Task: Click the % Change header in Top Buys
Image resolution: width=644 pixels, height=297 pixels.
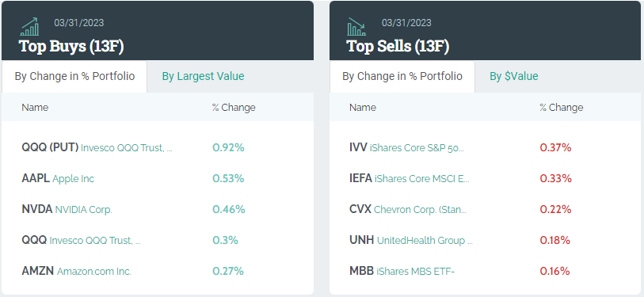Action: click(234, 108)
